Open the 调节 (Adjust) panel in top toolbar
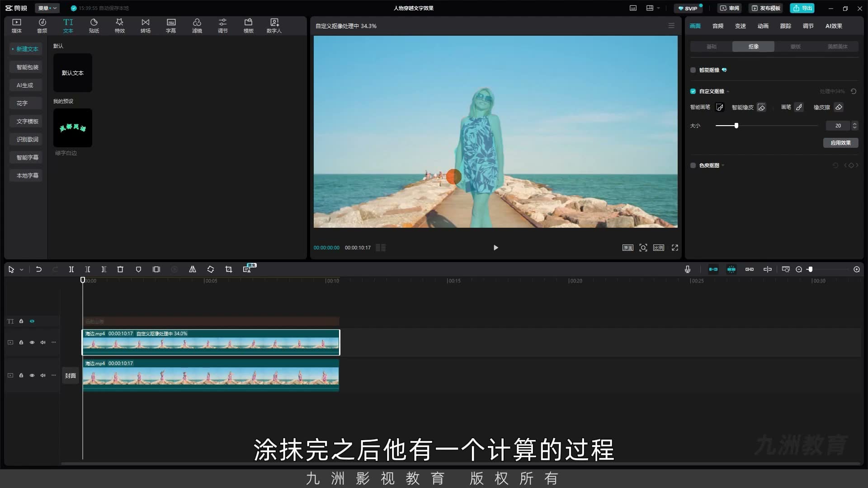 223,26
